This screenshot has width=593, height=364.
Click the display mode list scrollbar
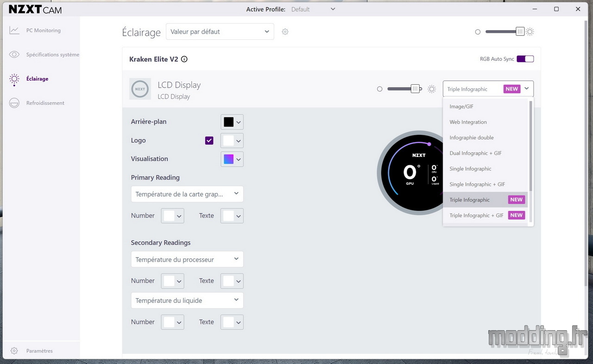530,145
